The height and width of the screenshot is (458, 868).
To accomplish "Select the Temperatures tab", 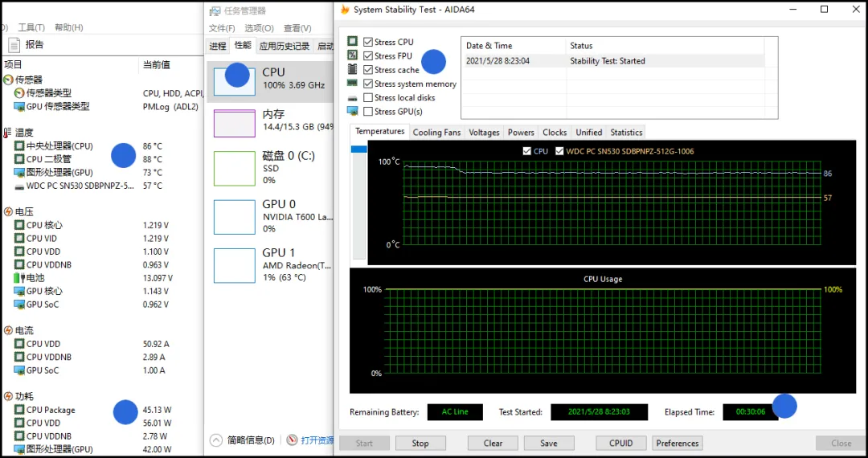I will point(379,132).
